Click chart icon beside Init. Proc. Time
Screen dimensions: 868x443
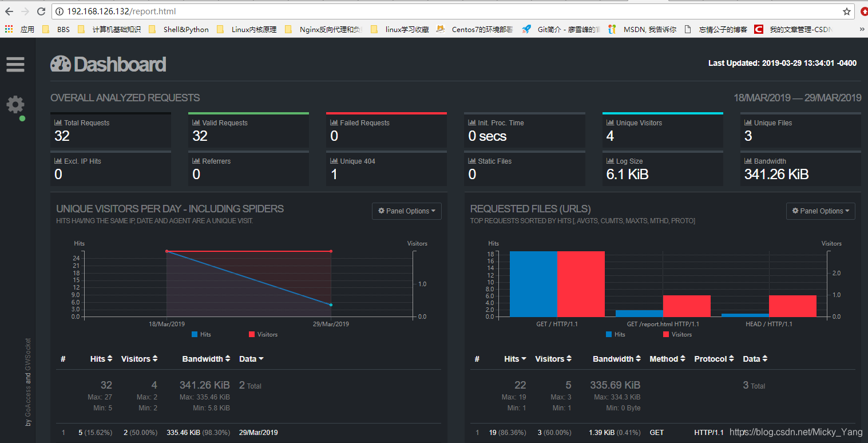pos(472,122)
